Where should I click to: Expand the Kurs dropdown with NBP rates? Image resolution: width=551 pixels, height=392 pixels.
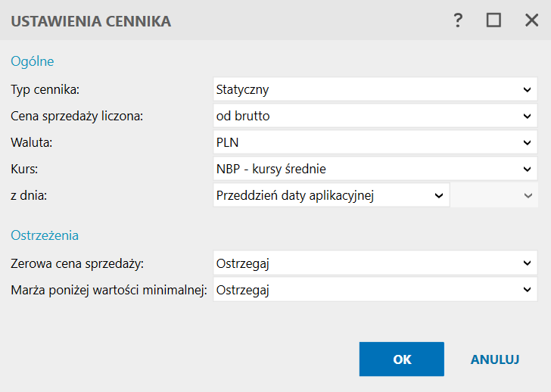[375, 169]
